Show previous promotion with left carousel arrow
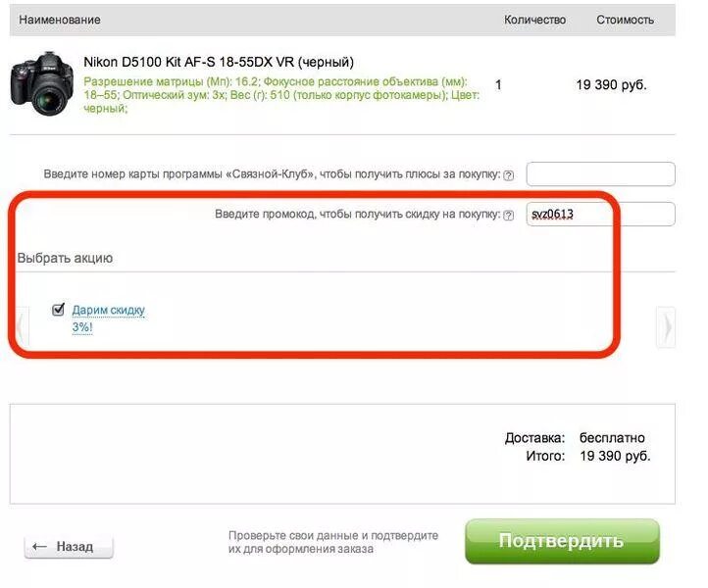 [20, 326]
